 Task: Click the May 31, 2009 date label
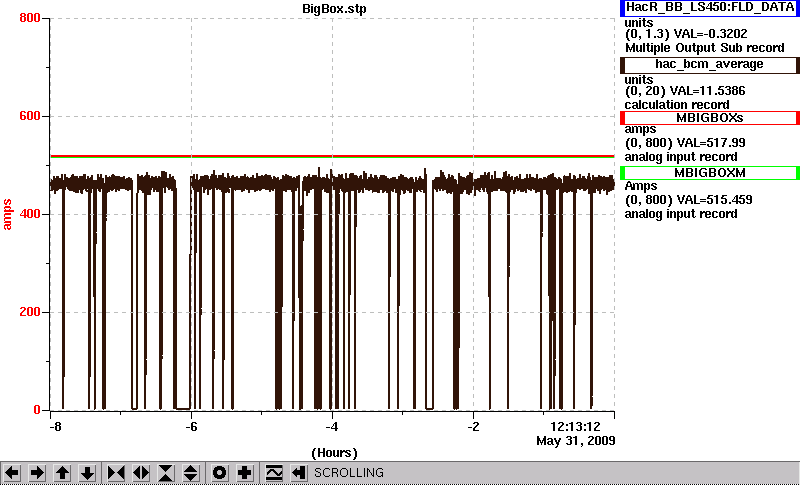tap(576, 441)
